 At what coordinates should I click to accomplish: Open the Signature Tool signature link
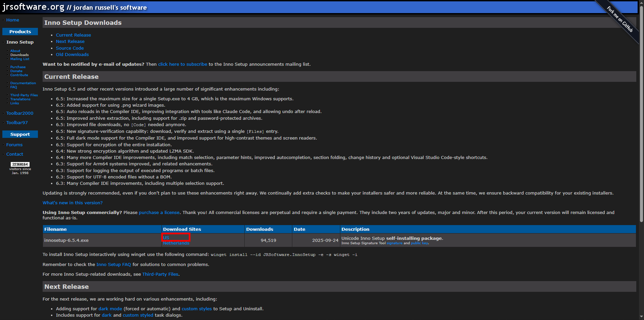point(394,243)
